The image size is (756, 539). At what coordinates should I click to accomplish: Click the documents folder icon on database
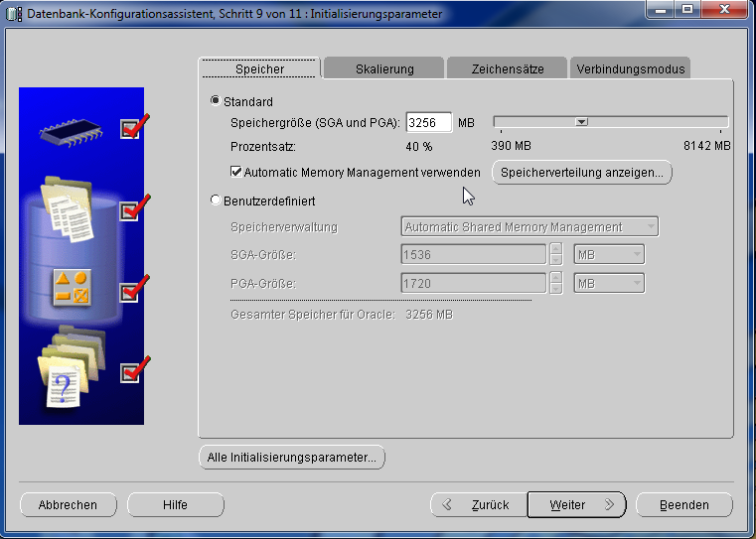click(67, 209)
